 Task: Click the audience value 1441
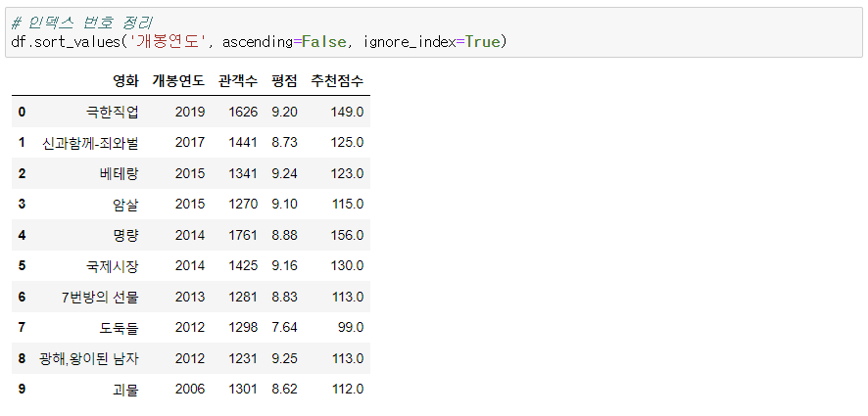243,143
